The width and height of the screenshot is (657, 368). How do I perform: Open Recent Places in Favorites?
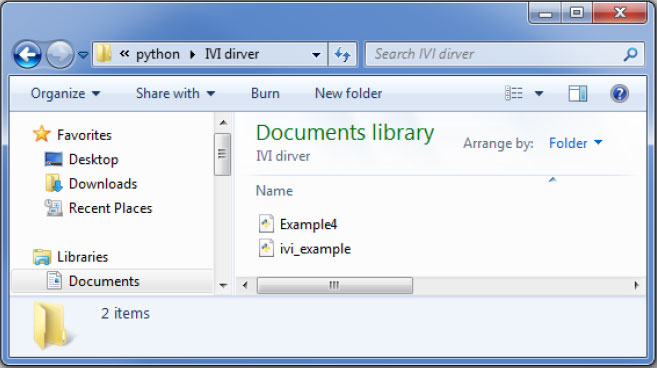pyautogui.click(x=110, y=208)
